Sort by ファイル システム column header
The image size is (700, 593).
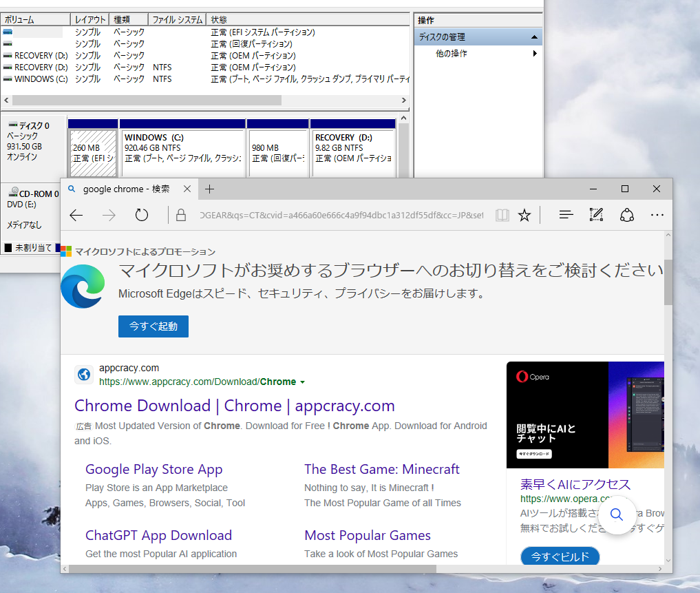coord(178,20)
